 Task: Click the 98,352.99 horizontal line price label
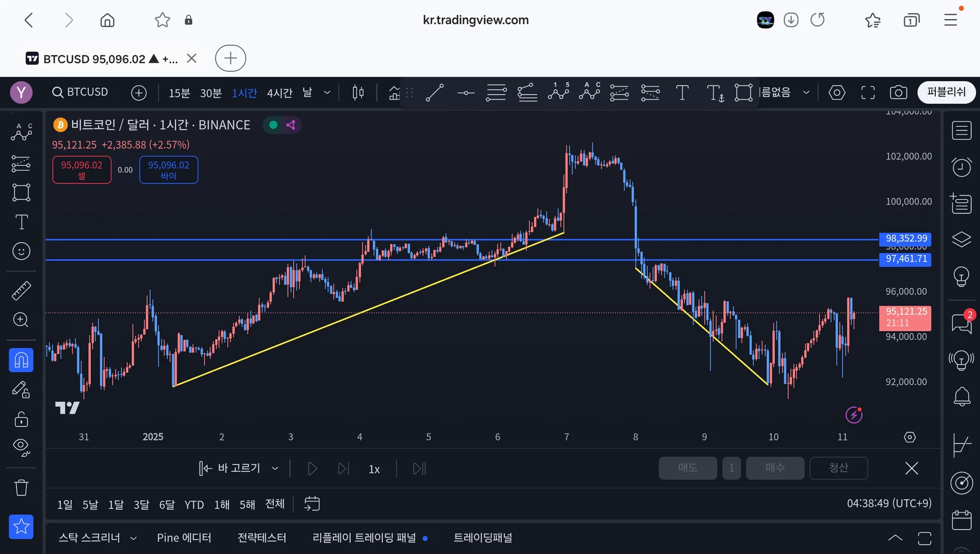[x=906, y=239]
